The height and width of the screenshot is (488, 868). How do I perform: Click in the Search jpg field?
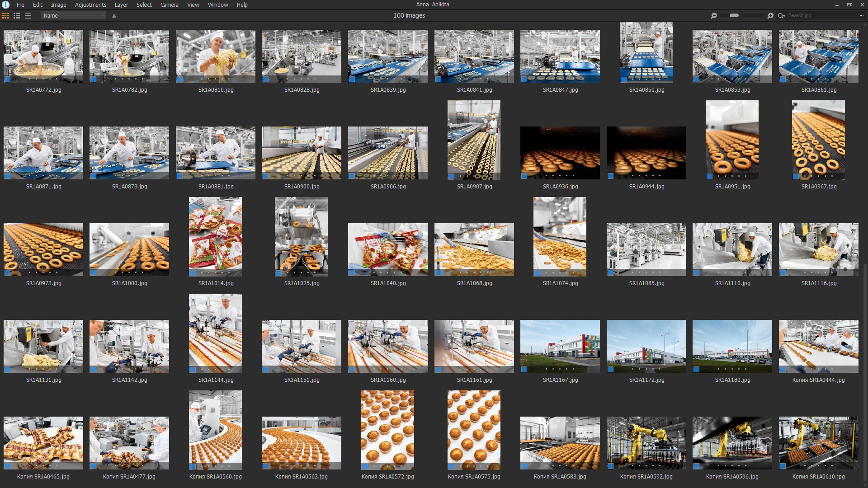(x=821, y=15)
